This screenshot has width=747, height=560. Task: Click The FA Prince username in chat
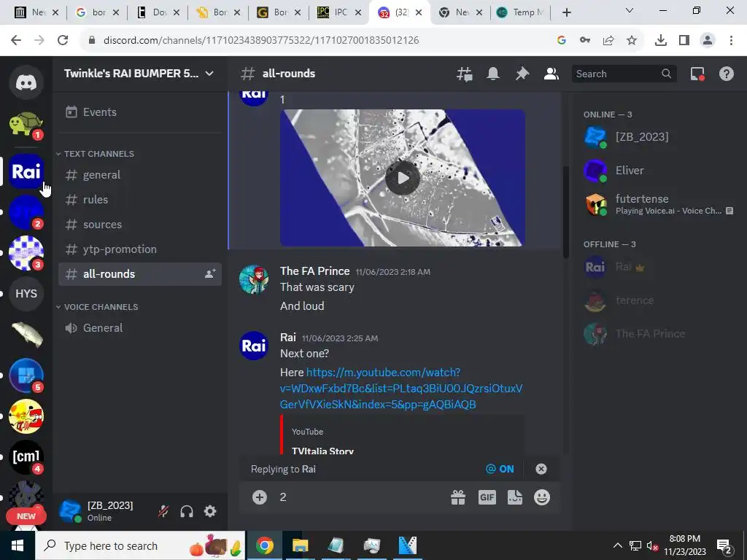315,271
